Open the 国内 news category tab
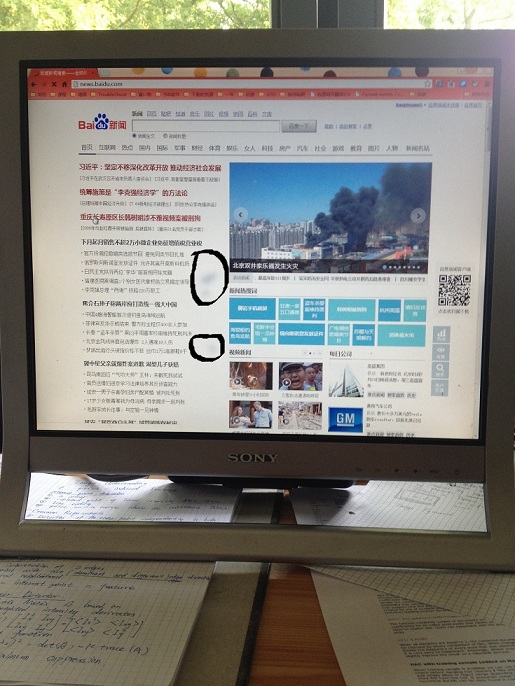515x686 pixels. point(145,148)
